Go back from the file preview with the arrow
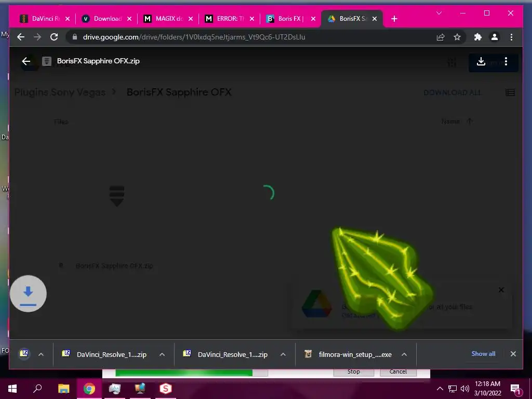Viewport: 532px width, 399px height. point(26,61)
